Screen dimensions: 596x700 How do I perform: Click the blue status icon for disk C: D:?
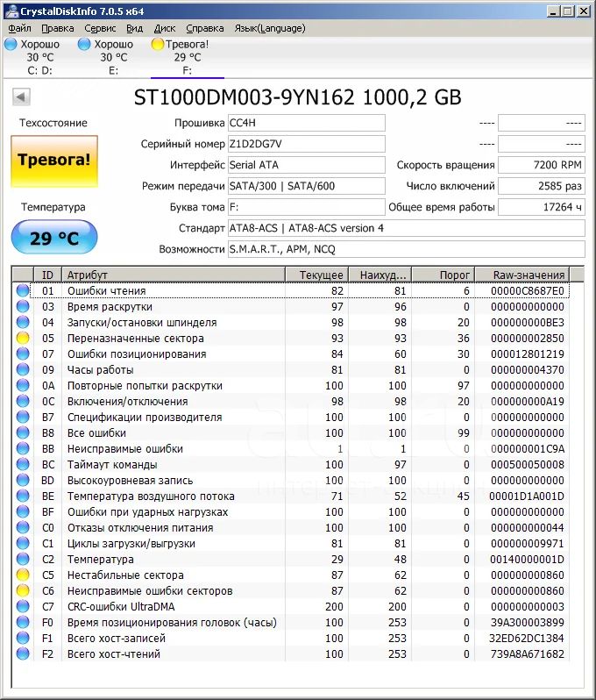(x=11, y=44)
